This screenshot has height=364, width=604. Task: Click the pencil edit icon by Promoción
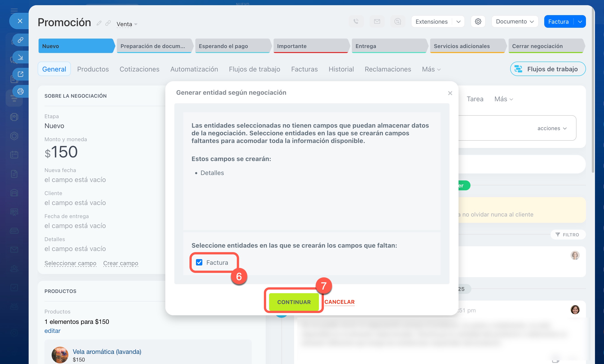click(99, 23)
